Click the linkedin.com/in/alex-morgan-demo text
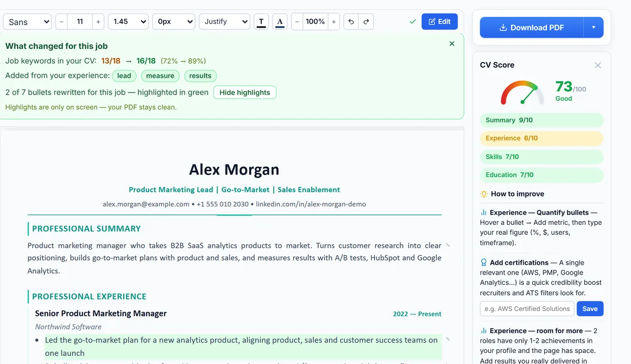The image size is (631, 364). pos(311,204)
